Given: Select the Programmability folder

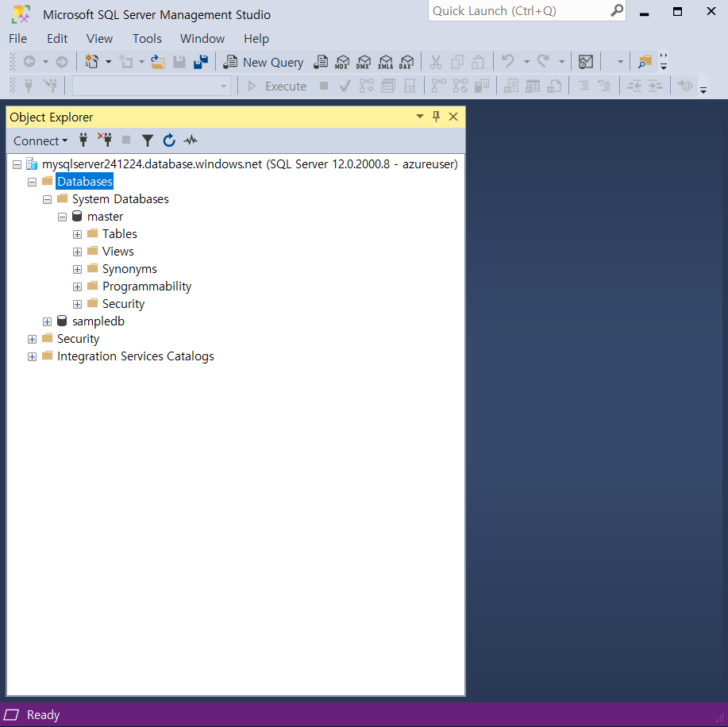Looking at the screenshot, I should (147, 287).
